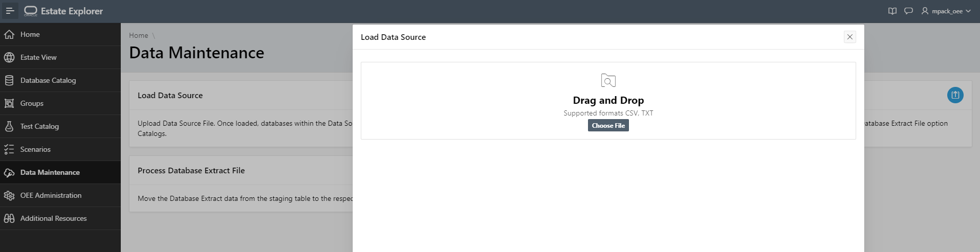Click the blue upload circle button
The width and height of the screenshot is (980, 252).
pos(955,95)
